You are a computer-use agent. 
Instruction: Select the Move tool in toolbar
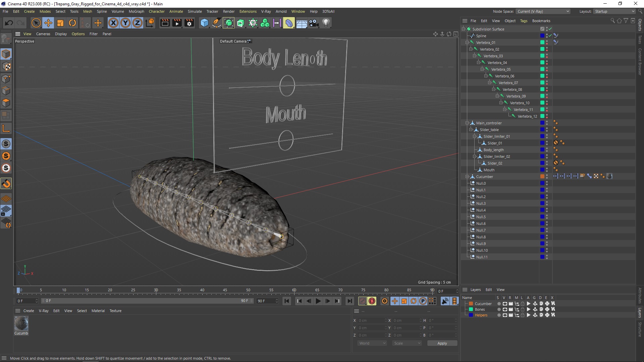(x=48, y=22)
